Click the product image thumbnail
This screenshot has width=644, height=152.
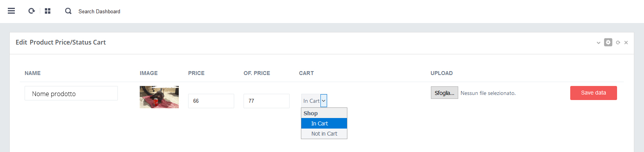click(159, 97)
